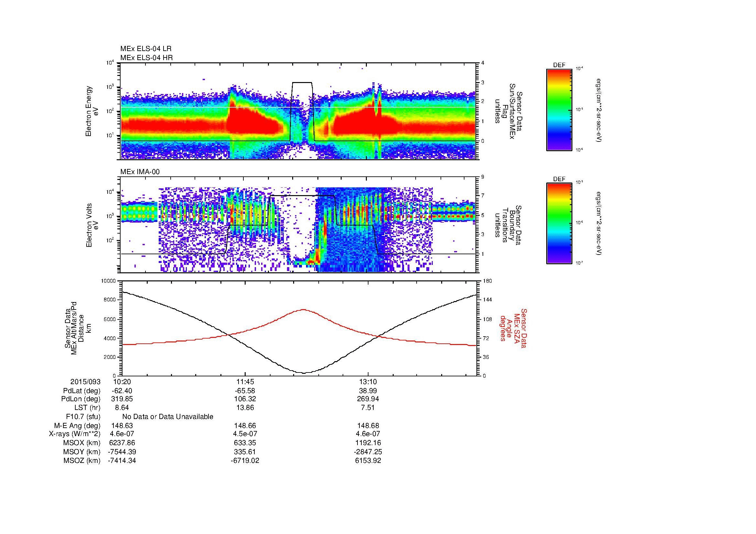This screenshot has width=756, height=534.
Task: Click the 'F10.7 (sfu)' row label
Action: pyautogui.click(x=83, y=416)
